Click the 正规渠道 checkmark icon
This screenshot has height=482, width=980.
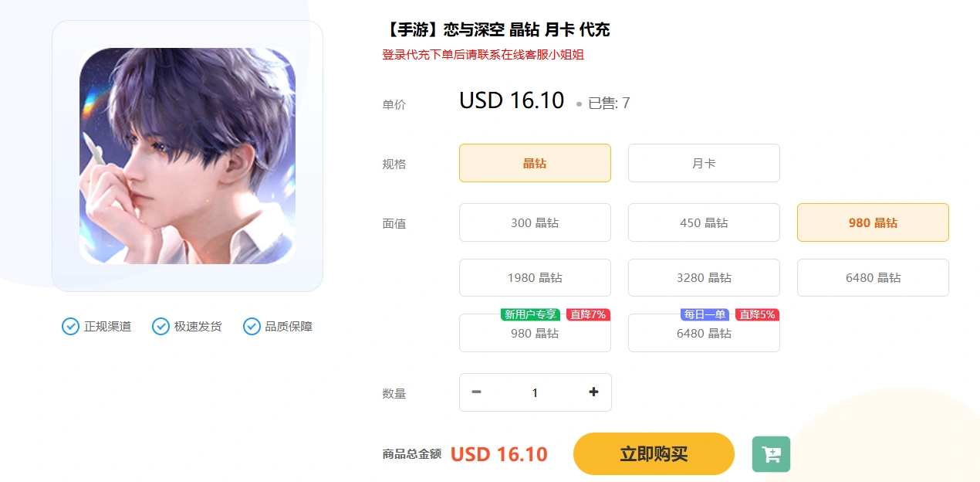pos(70,326)
